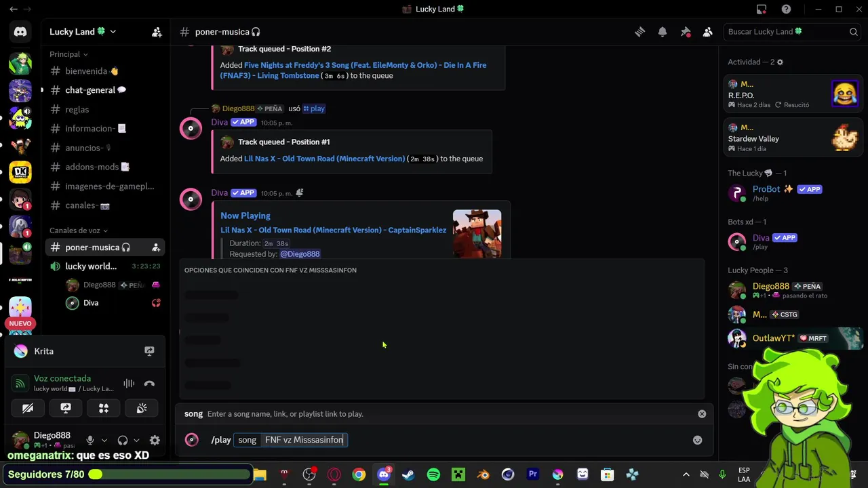Click the @Diego888 mention in Now Playing
Viewport: 868px width, 488px height.
pos(300,254)
